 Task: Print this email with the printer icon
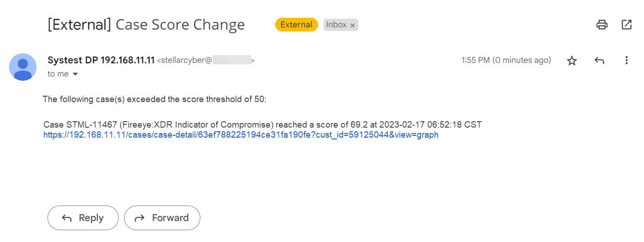pos(602,25)
